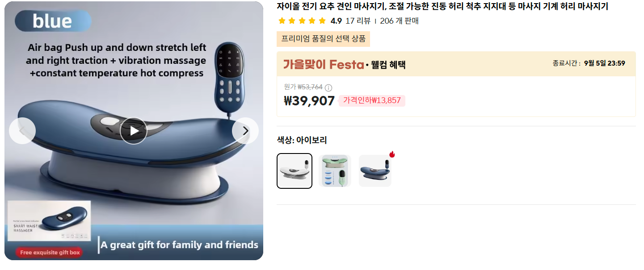
Task: Select the green gift box color thumbnail
Action: pyautogui.click(x=334, y=171)
